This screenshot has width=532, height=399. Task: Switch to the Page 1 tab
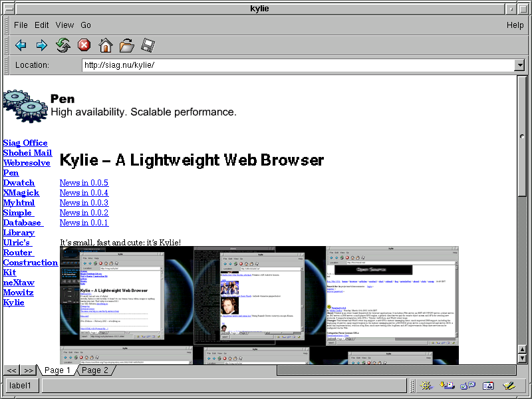point(57,370)
